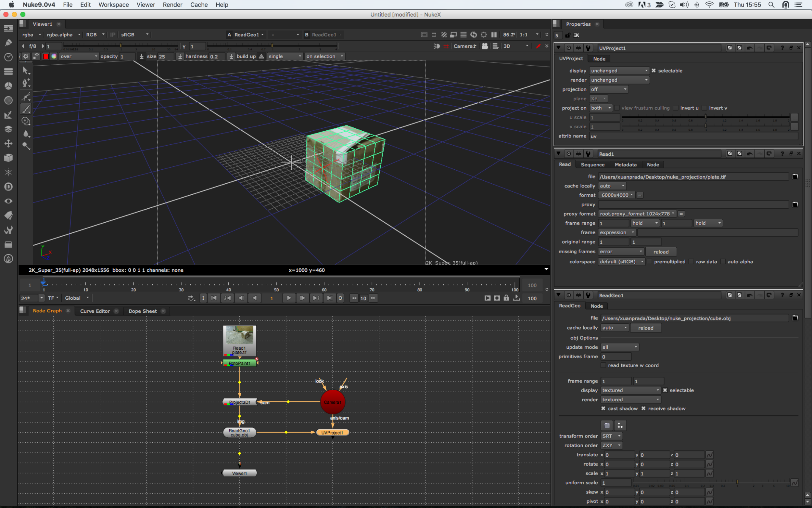Viewport: 812px width, 508px height.
Task: Select the Bezier curve tool
Action: click(26, 97)
